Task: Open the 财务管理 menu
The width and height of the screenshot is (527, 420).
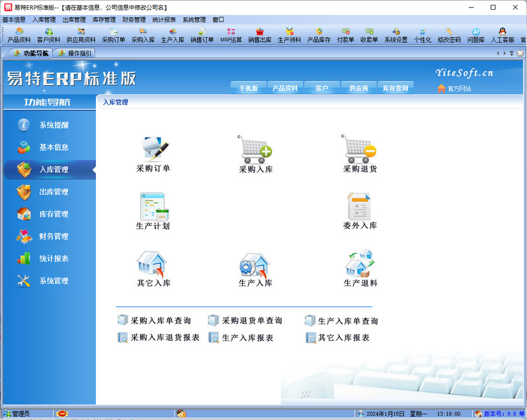Action: (134, 19)
